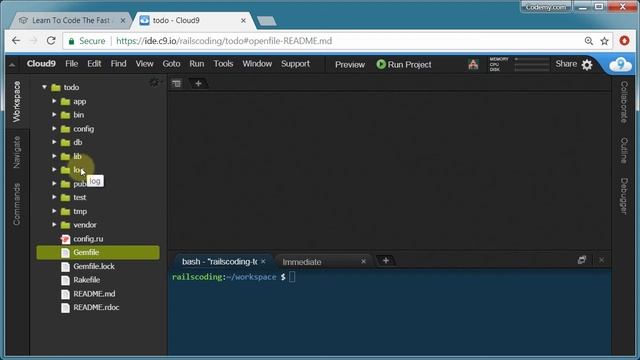Click the user avatar icon near memory stats
The width and height of the screenshot is (640, 360).
pos(473,64)
